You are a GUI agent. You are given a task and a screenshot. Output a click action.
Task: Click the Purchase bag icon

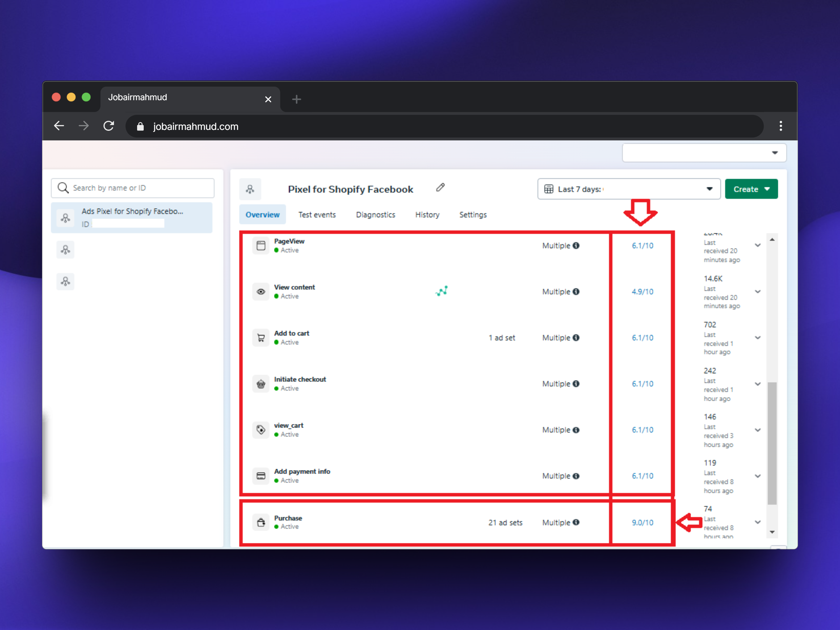point(261,523)
